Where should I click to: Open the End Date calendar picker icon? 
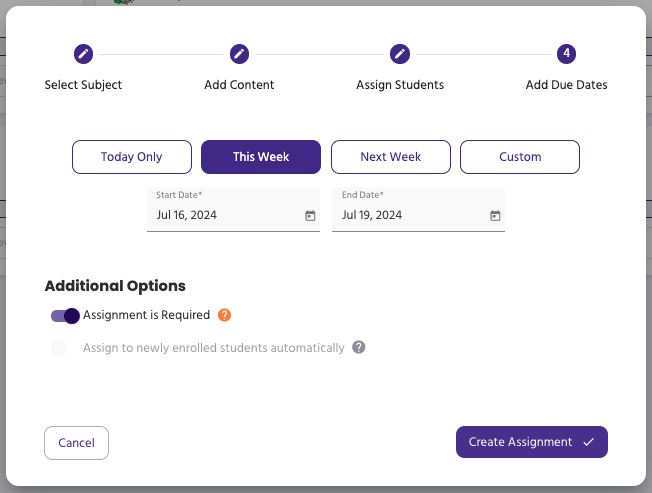click(495, 215)
